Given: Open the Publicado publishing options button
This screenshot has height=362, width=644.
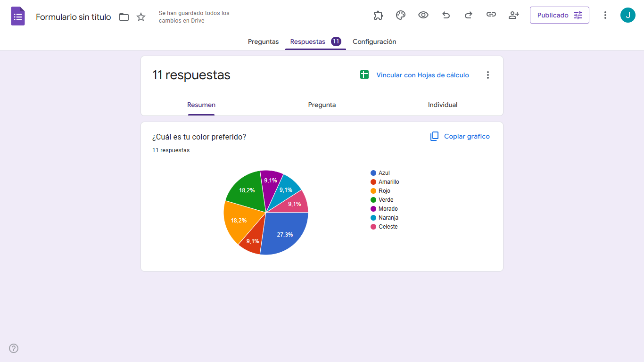Looking at the screenshot, I should [x=560, y=15].
